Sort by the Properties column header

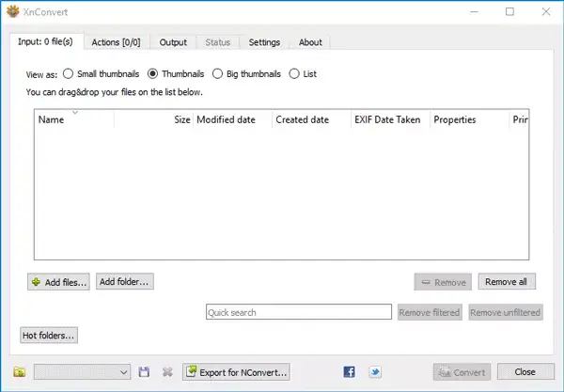(470, 119)
